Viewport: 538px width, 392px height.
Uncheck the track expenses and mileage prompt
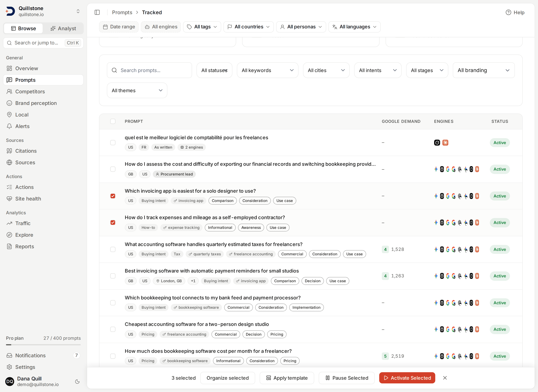pyautogui.click(x=113, y=223)
